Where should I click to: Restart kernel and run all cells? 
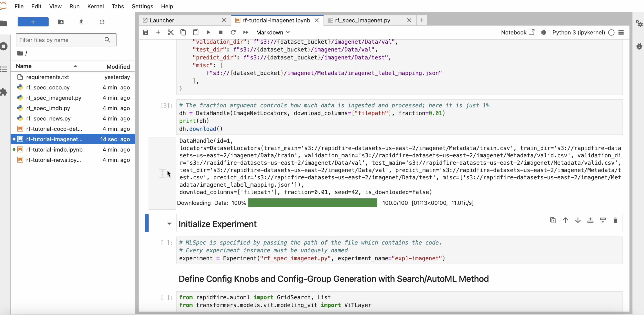246,32
